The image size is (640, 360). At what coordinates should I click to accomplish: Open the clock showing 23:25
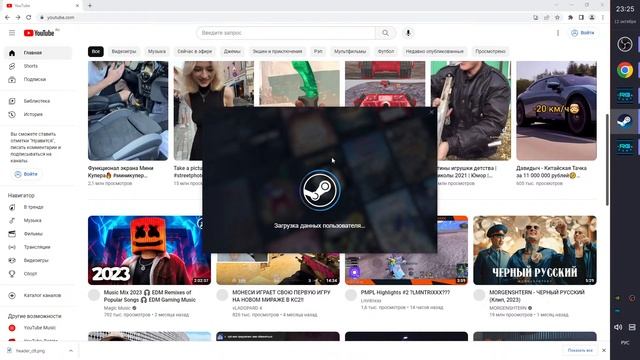pos(625,9)
